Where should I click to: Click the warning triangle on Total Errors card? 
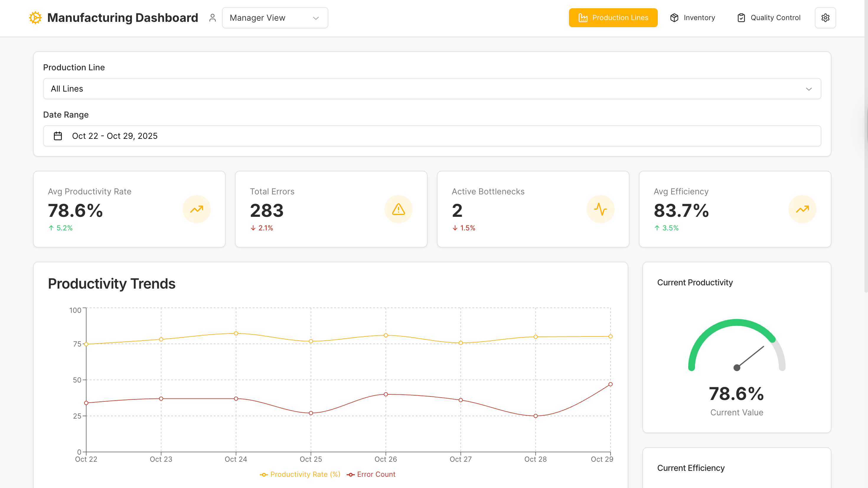click(x=398, y=209)
